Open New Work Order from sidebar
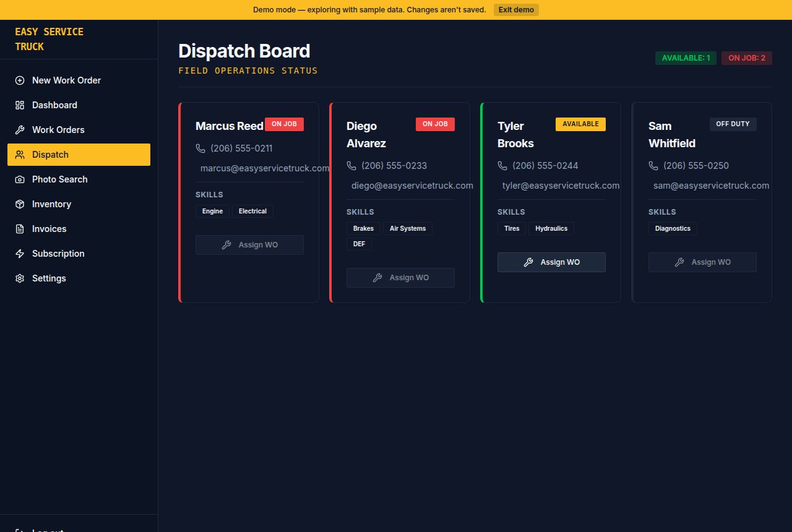The height and width of the screenshot is (532, 792). pyautogui.click(x=79, y=80)
